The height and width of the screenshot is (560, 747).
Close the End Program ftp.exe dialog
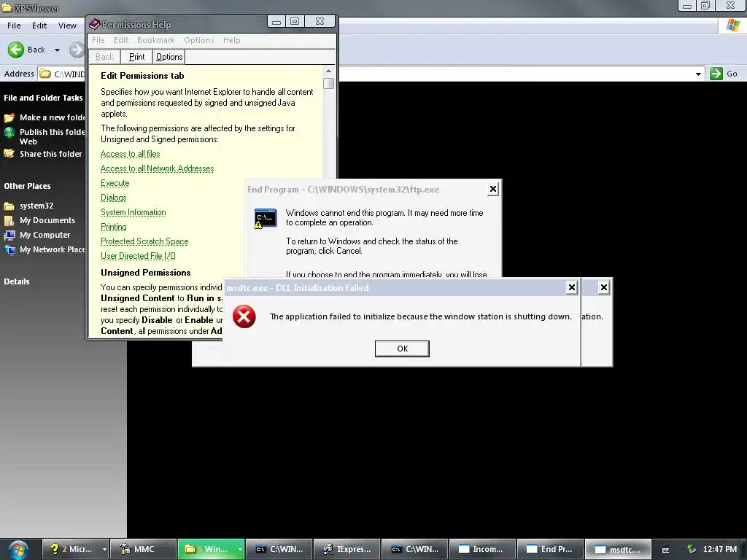tap(493, 189)
